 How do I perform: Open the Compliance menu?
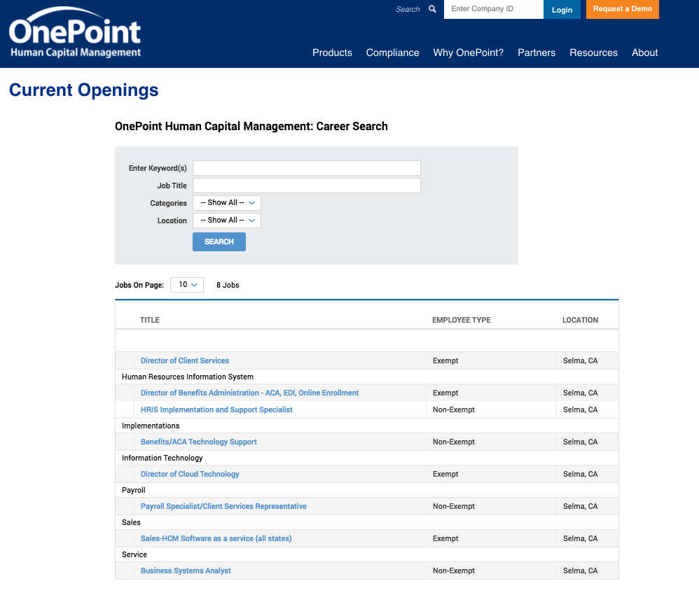coord(392,52)
